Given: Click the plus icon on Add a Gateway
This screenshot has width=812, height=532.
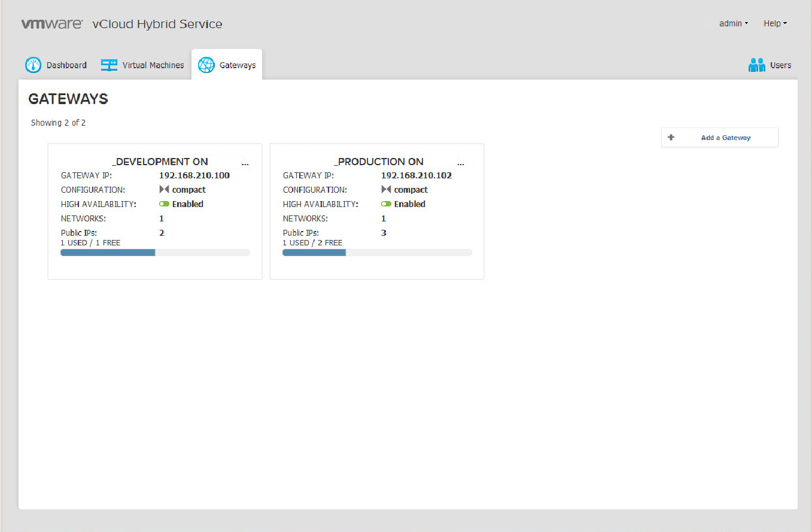Looking at the screenshot, I should point(671,137).
